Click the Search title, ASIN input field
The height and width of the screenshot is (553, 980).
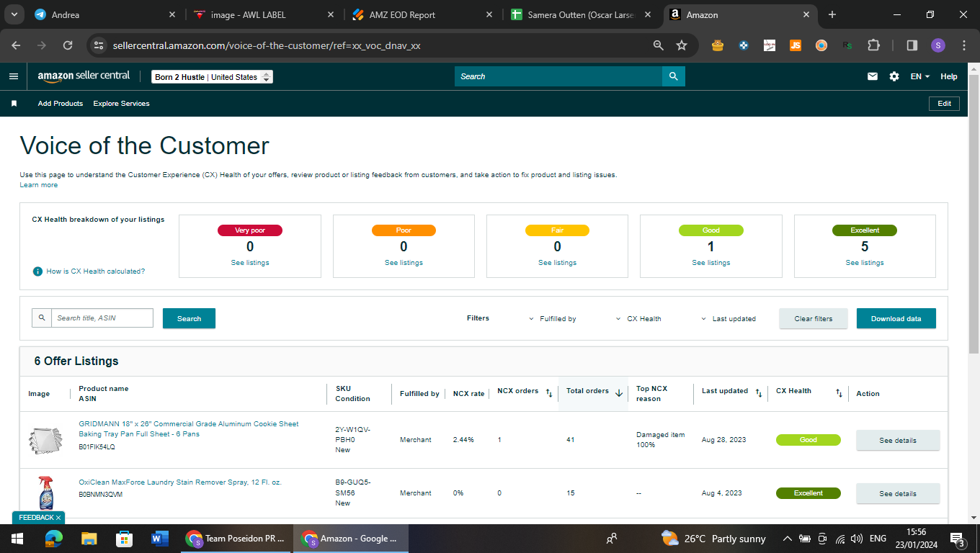(x=102, y=318)
